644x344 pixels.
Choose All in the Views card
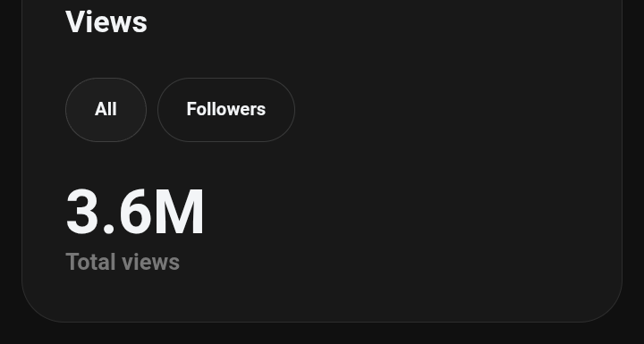106,110
